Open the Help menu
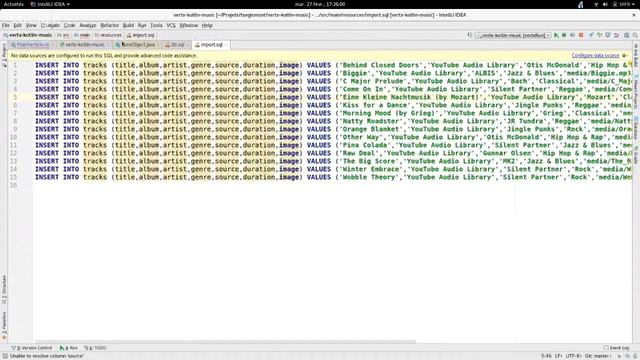Screen dimensions: 640x360 [x=207, y=25]
